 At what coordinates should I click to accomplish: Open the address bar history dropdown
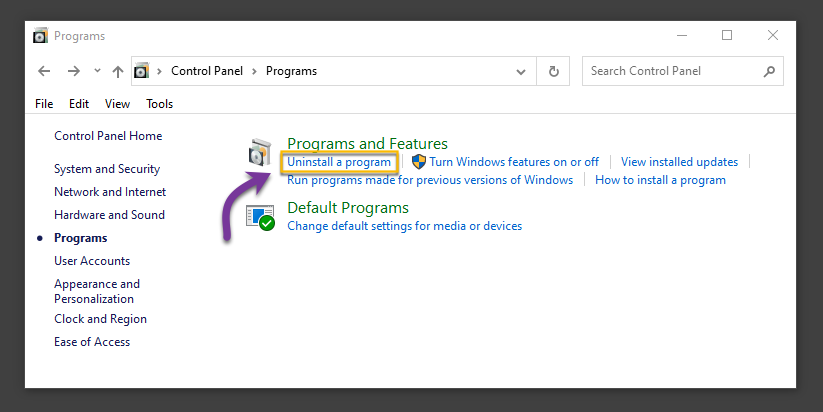(521, 71)
